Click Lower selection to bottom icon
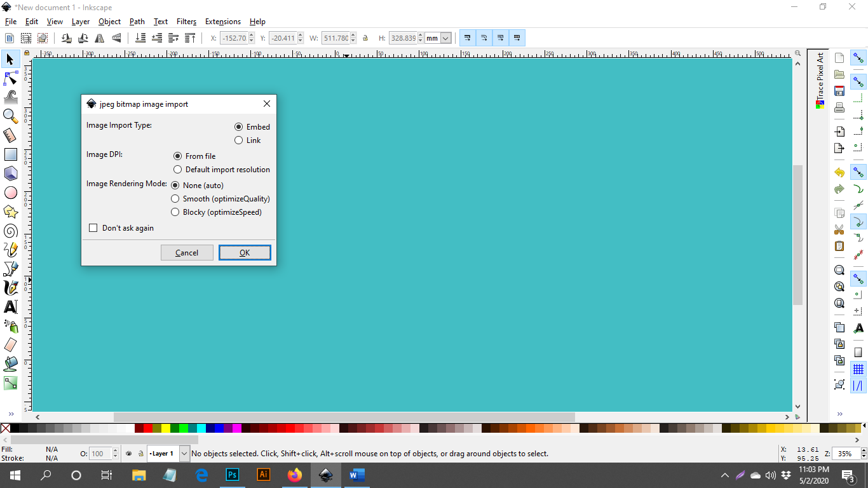This screenshot has height=488, width=868. pos(141,38)
